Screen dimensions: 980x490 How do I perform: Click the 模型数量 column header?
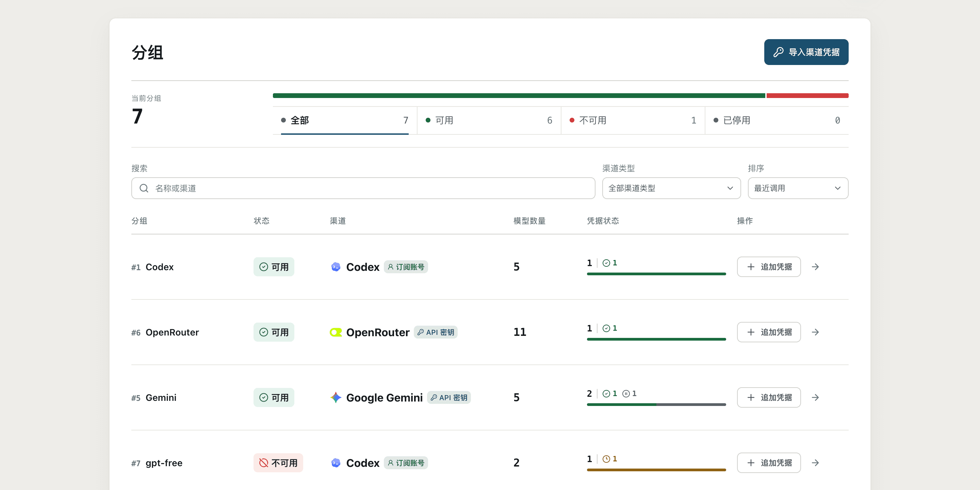point(529,221)
